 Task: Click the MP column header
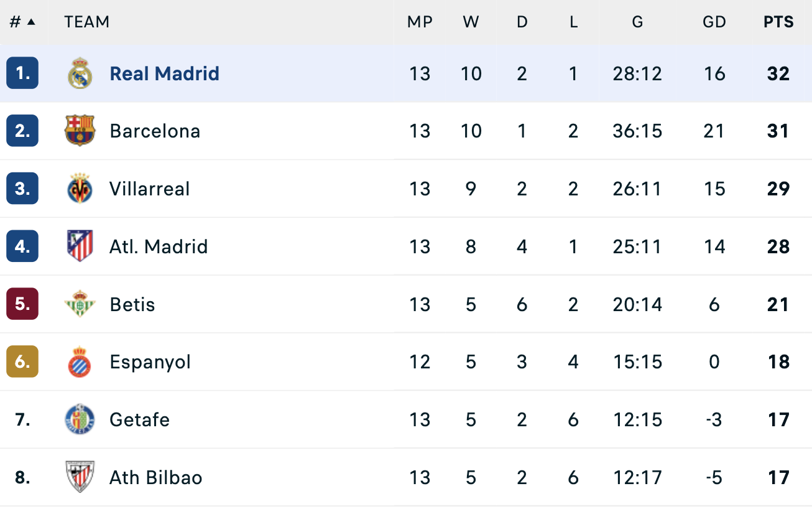pyautogui.click(x=420, y=21)
